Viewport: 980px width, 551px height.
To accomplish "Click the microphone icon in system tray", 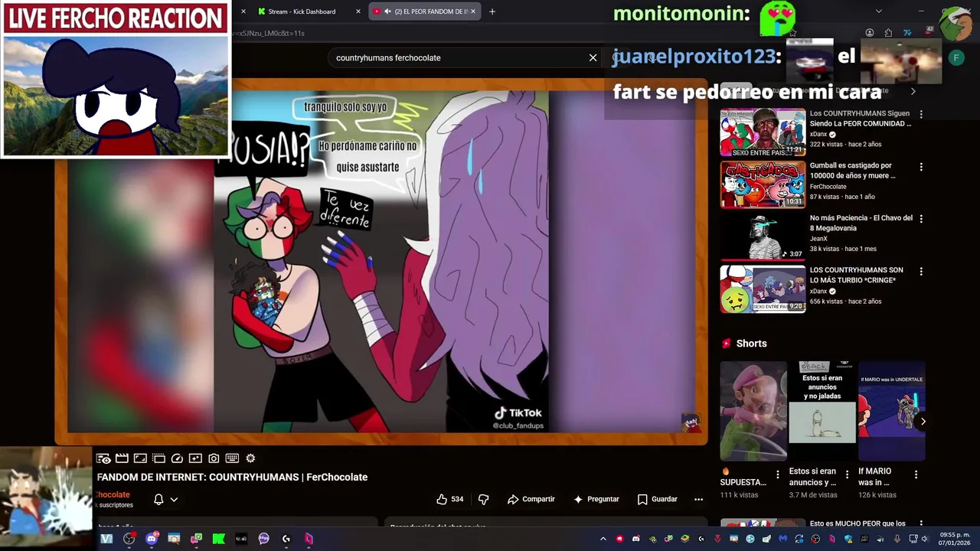I will 897,539.
